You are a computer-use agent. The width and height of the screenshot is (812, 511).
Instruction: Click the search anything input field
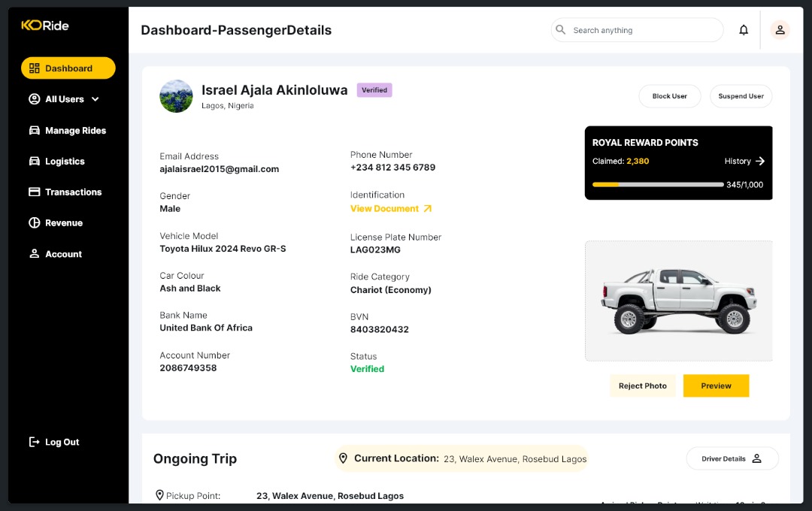pos(637,30)
